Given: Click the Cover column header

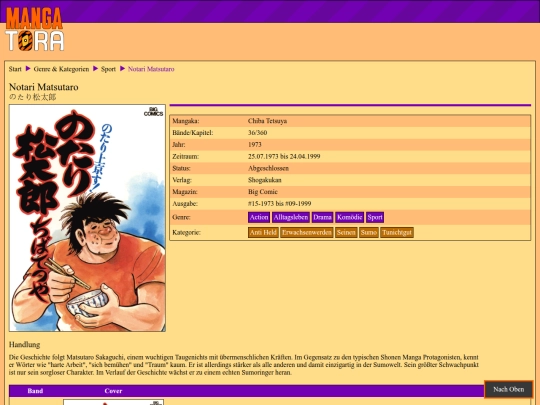Looking at the screenshot, I should [113, 391].
